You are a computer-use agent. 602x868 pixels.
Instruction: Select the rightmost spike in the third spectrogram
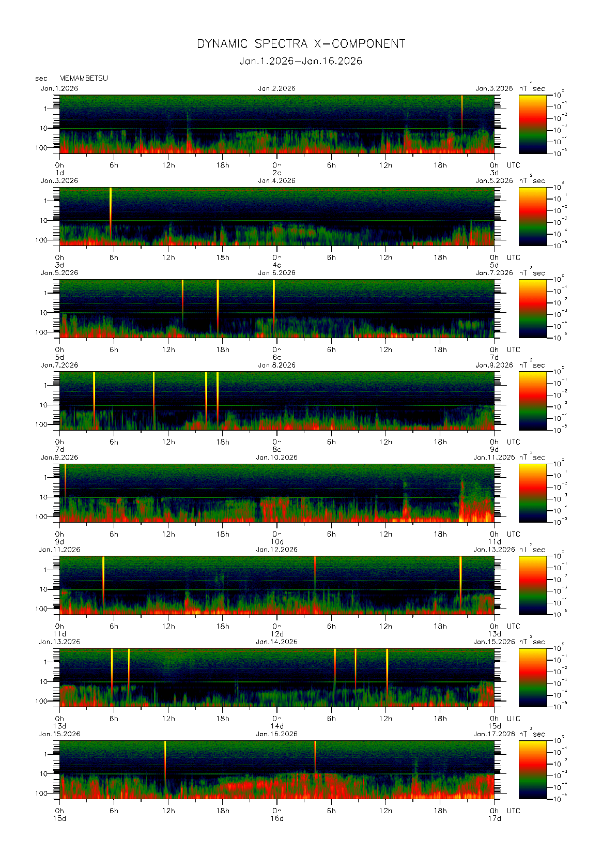pos(274,300)
